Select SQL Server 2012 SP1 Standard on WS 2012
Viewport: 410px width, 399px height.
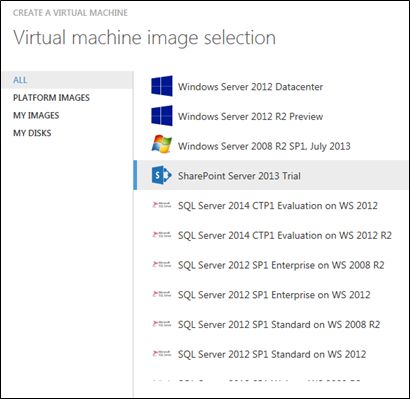(272, 354)
